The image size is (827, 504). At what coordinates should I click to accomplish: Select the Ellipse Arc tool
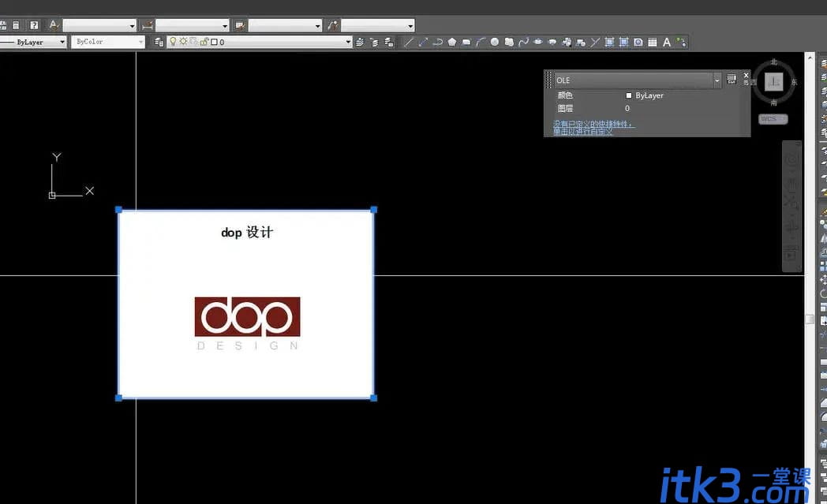(552, 42)
